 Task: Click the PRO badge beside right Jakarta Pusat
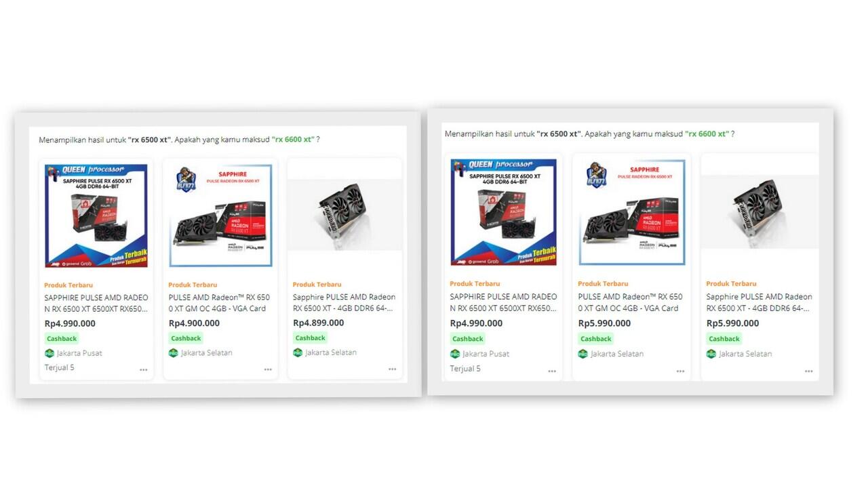pos(455,354)
